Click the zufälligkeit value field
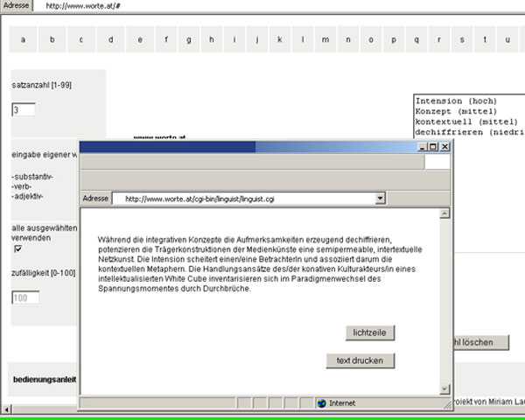Image resolution: width=525 pixels, height=420 pixels. point(25,297)
